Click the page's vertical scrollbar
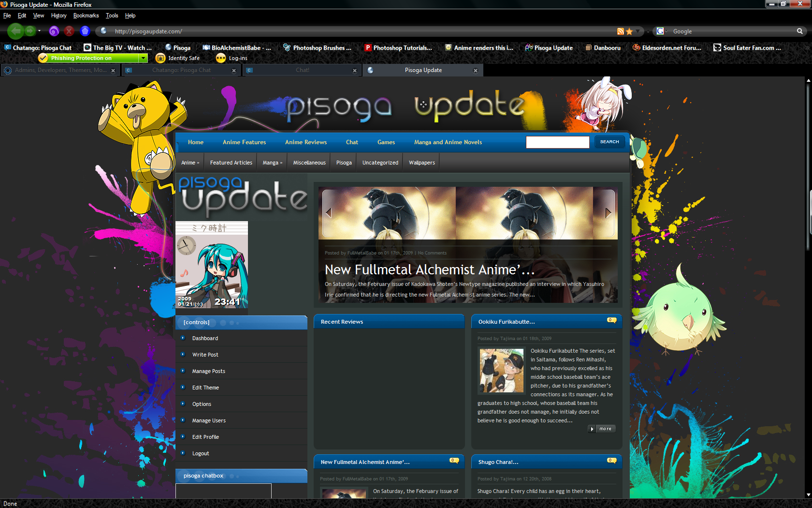 [x=808, y=287]
